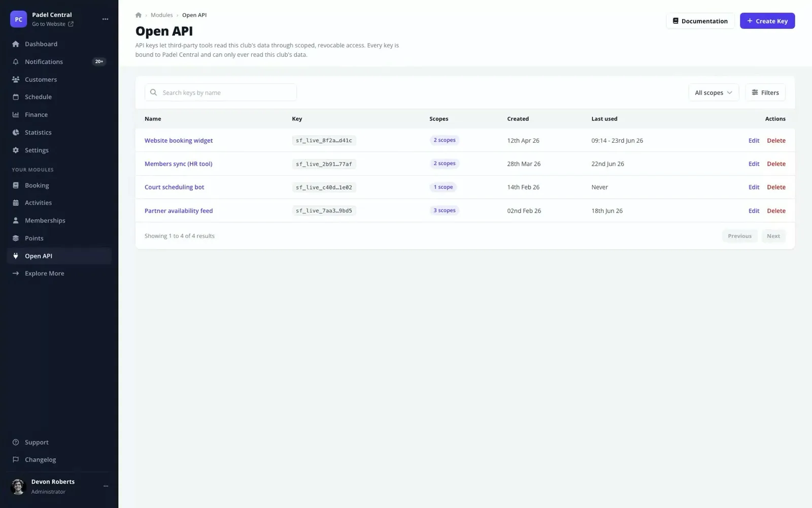Click the Schedule calendar icon
Screen dimensions: 812x508
(x=16, y=97)
